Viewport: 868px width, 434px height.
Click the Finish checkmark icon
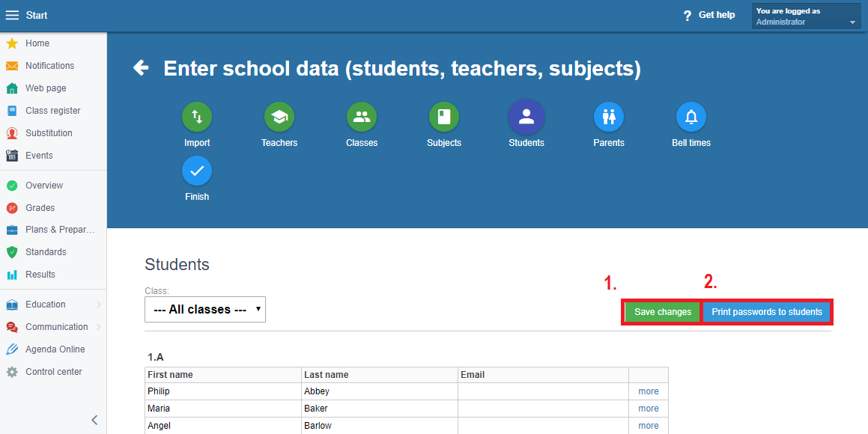(x=197, y=171)
